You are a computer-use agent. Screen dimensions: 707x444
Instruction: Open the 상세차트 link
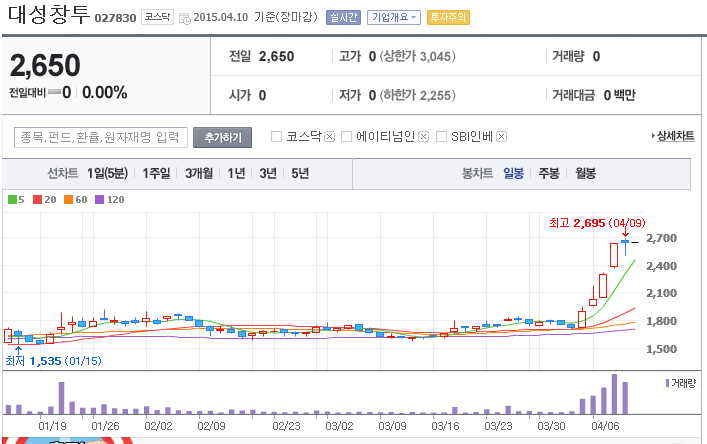(673, 136)
